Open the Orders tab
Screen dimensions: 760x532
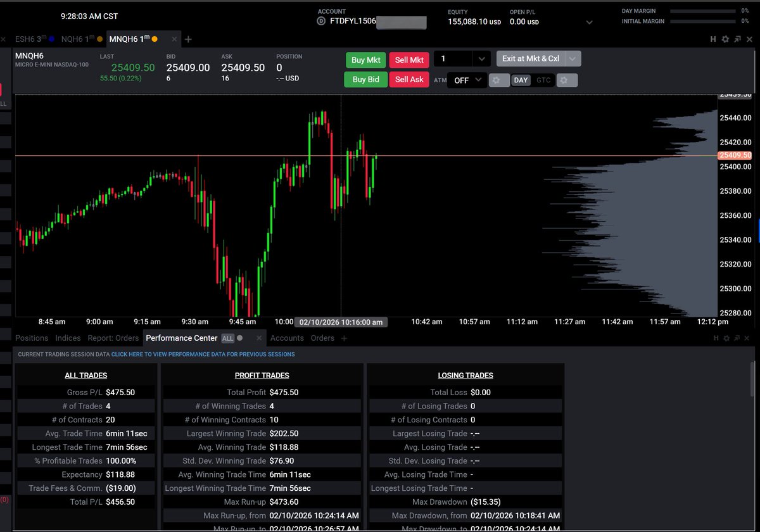[x=322, y=338]
